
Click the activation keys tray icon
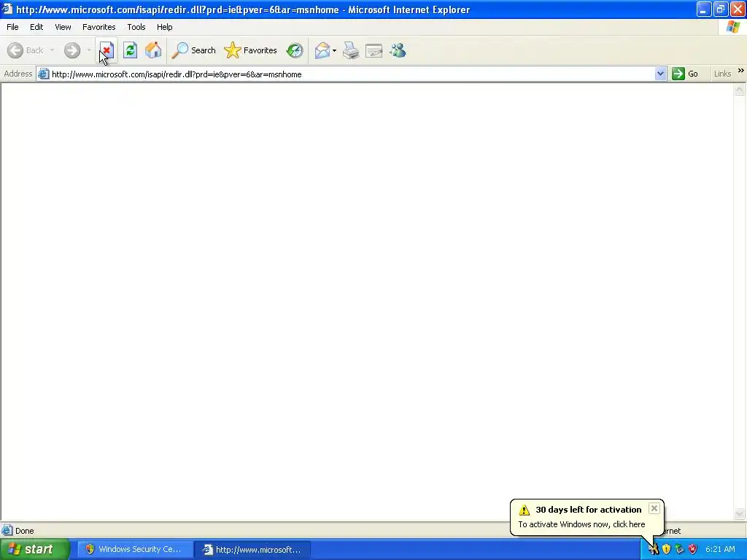[x=654, y=550]
